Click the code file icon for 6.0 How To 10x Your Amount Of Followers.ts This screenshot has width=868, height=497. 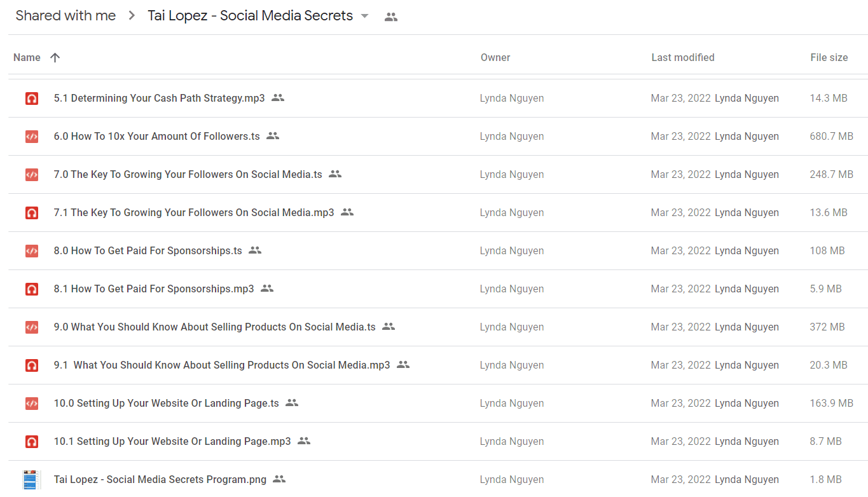tap(31, 136)
